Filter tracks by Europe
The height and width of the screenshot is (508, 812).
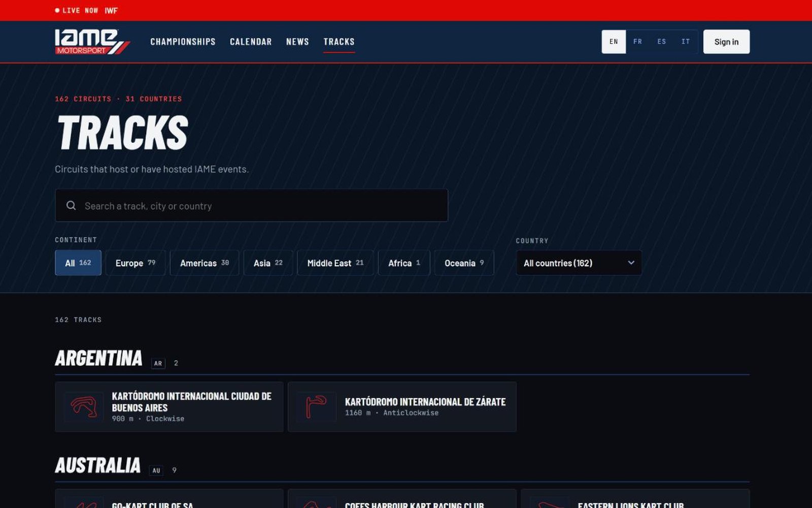click(x=136, y=263)
